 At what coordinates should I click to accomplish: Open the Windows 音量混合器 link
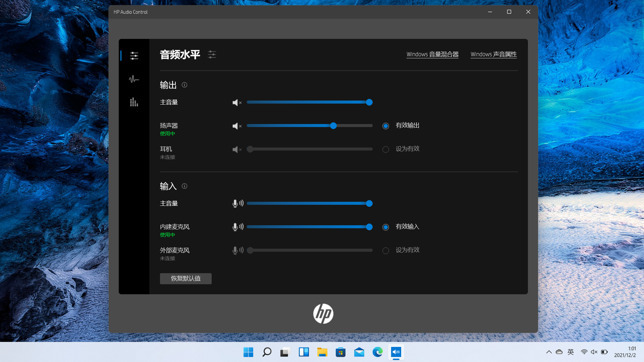pos(432,55)
